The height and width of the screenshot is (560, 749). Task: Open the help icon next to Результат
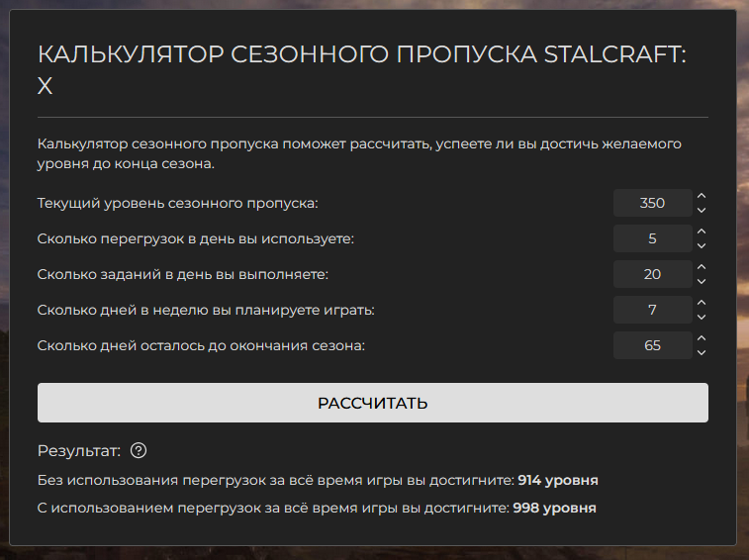coord(139,450)
